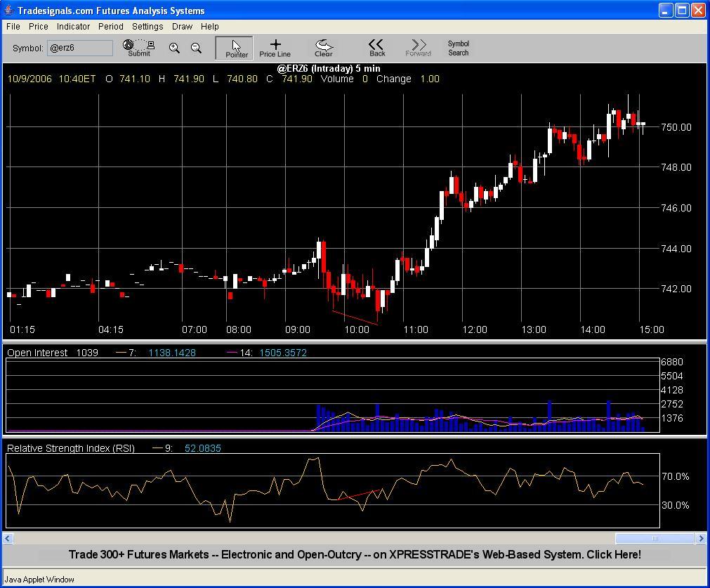Open the Draw menu

click(x=182, y=26)
